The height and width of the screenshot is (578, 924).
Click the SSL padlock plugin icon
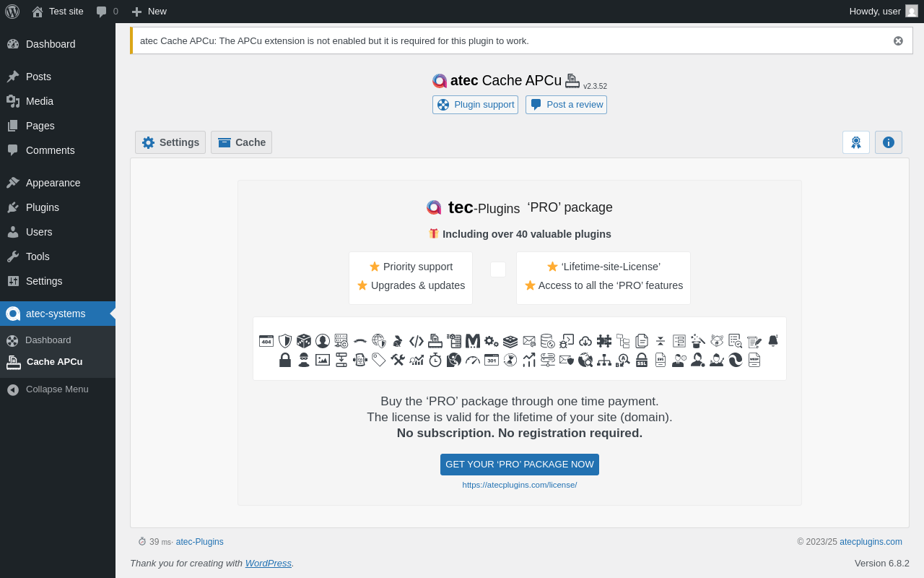point(642,360)
